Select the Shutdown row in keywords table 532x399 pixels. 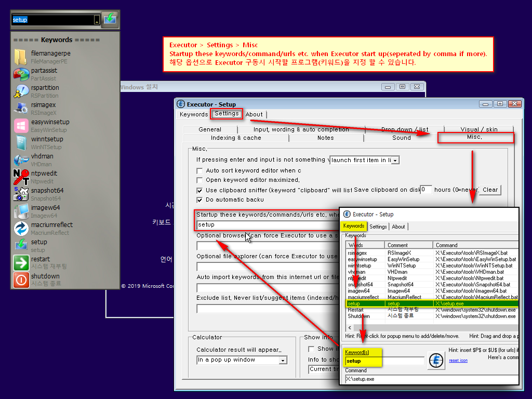pos(433,316)
